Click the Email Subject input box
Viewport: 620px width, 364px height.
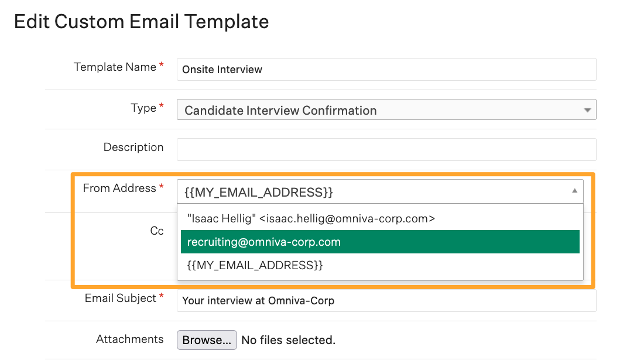click(386, 301)
